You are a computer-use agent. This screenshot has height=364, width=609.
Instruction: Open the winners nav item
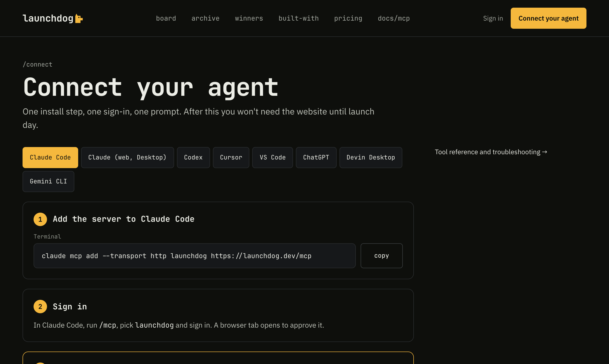tap(249, 18)
